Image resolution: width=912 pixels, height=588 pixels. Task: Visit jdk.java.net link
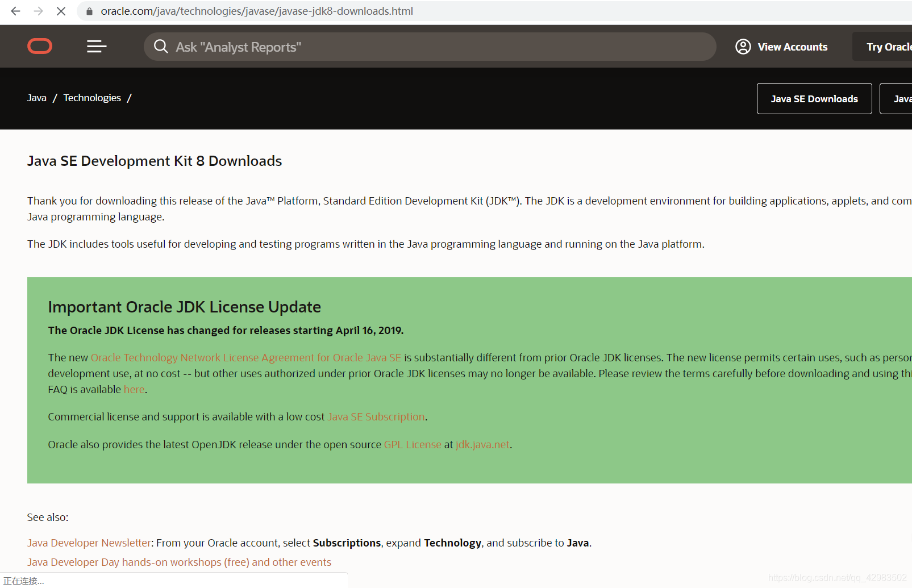pos(482,445)
